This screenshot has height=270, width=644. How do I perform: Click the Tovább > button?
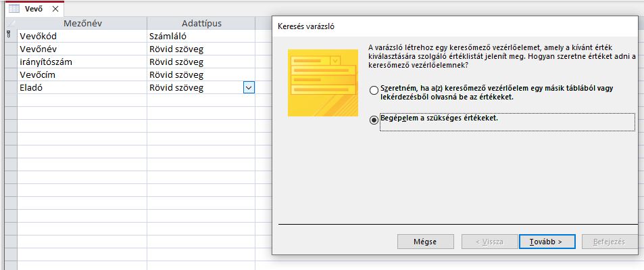[547, 242]
